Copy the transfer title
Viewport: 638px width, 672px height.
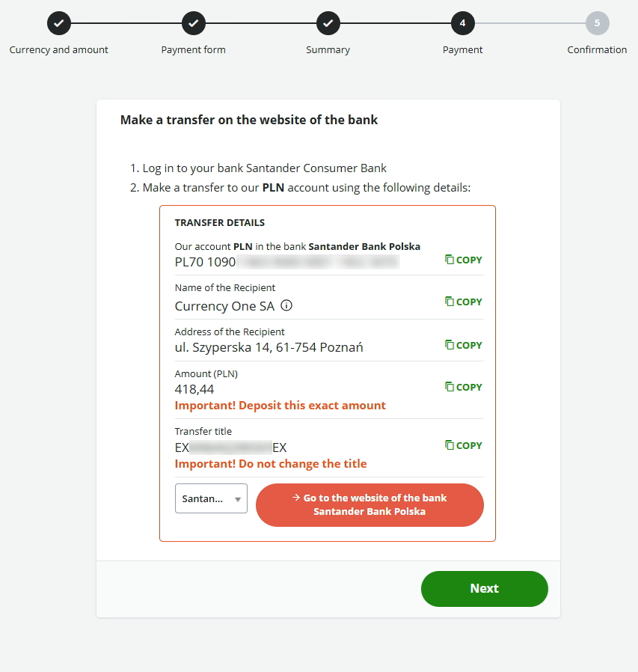(464, 445)
